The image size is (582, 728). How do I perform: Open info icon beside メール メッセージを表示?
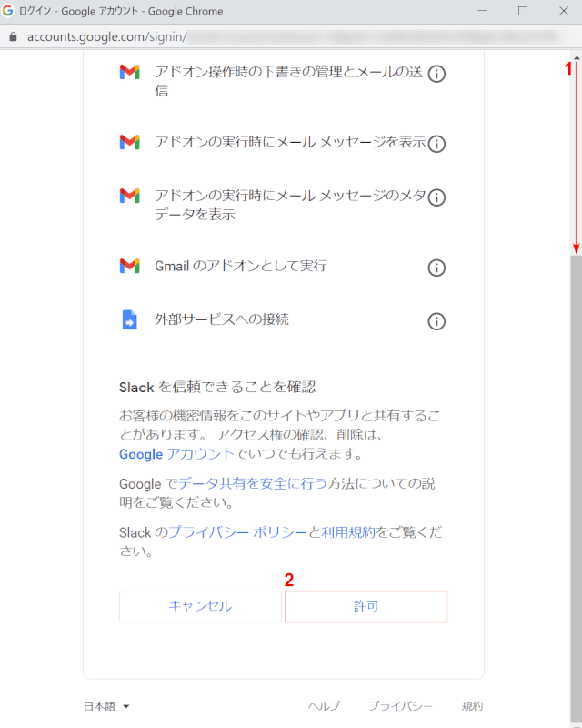(436, 144)
